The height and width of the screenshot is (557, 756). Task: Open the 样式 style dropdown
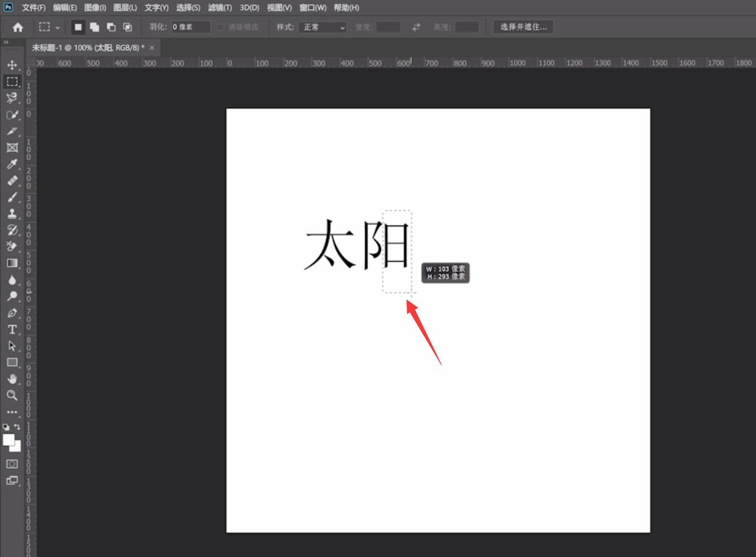(322, 27)
